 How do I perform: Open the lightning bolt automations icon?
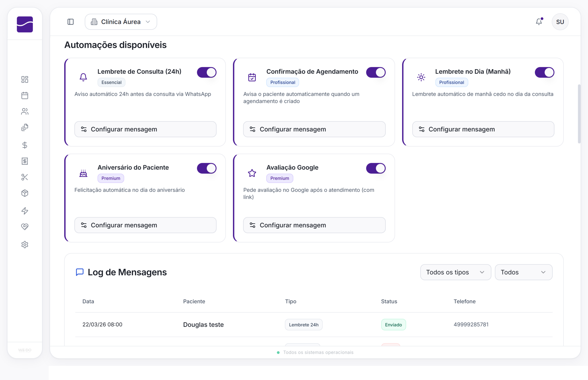pos(25,211)
